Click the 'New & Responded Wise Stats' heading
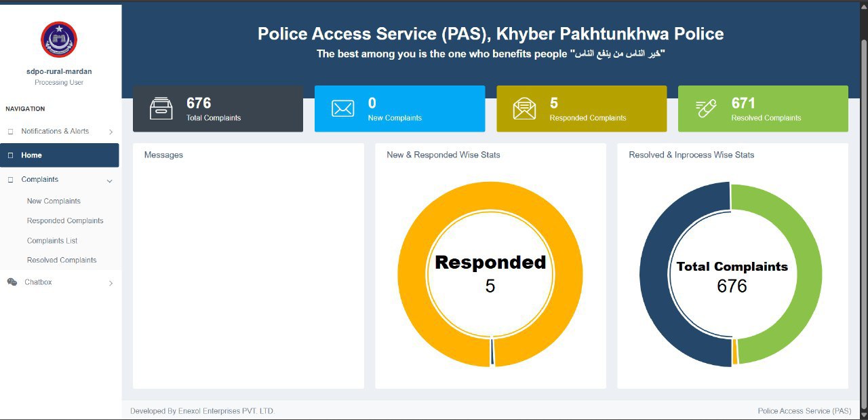 pyautogui.click(x=443, y=155)
